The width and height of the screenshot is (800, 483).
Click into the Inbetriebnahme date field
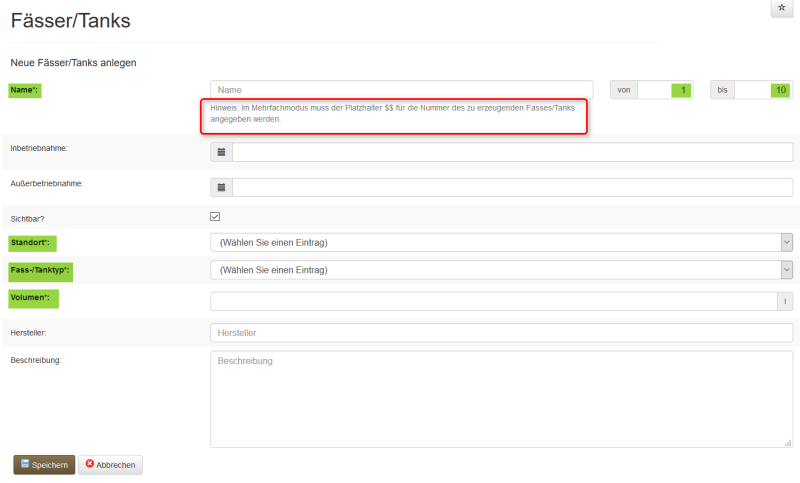click(x=512, y=152)
